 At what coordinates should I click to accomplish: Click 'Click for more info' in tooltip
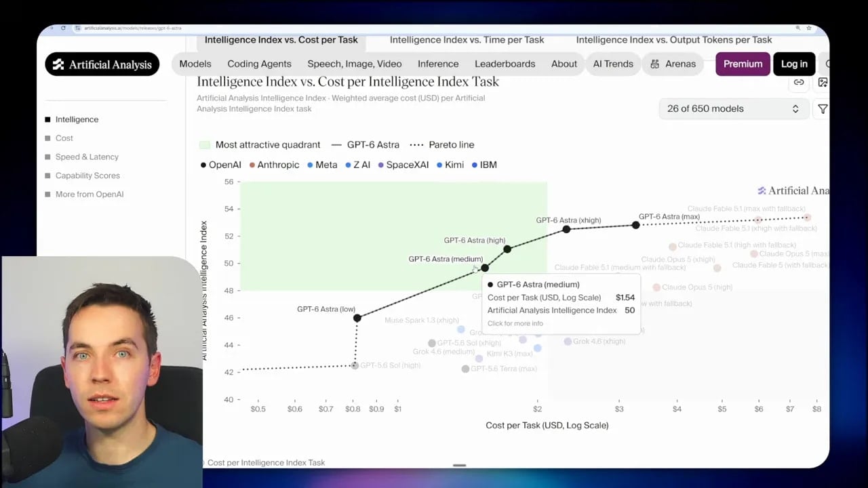coord(515,323)
